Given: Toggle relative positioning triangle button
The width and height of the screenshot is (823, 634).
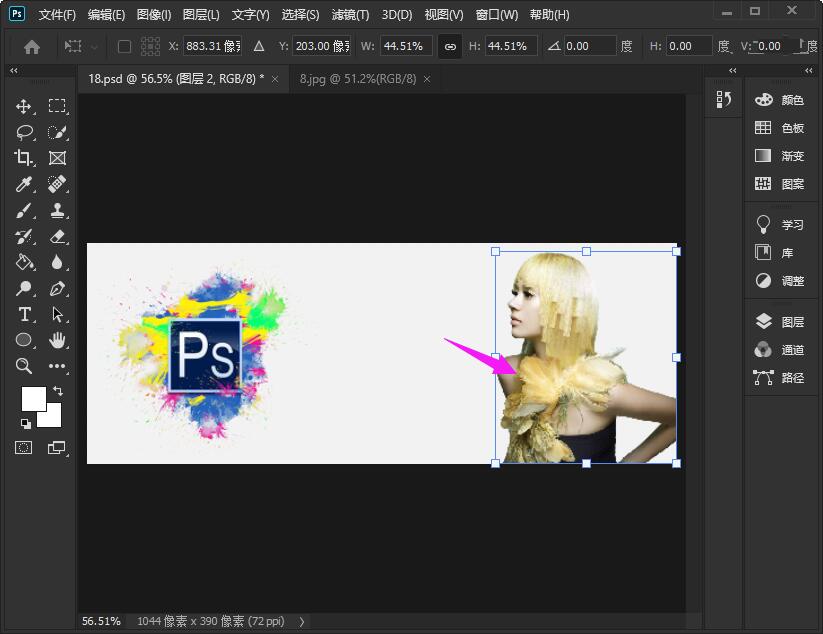Looking at the screenshot, I should tap(259, 46).
